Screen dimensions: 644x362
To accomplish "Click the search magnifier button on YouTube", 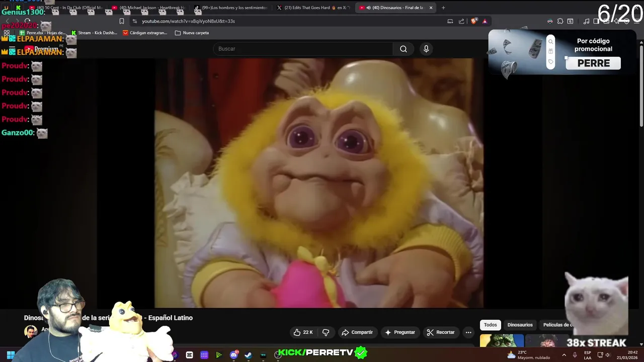I will point(403,49).
